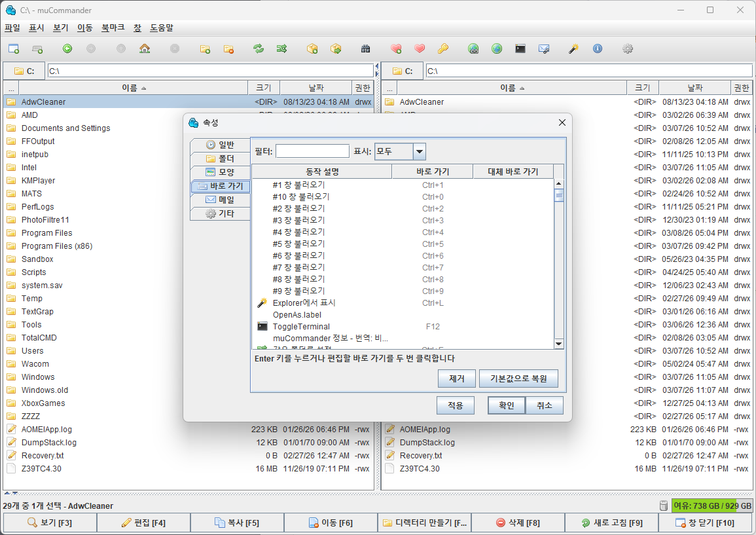756x535 pixels.
Task: Open a new window via toolbar icon
Action: (14, 48)
